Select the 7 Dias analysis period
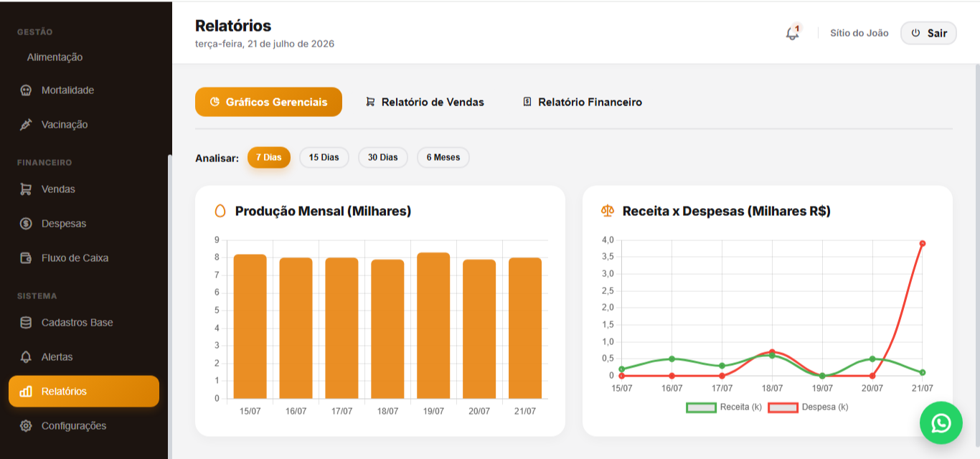 (269, 157)
